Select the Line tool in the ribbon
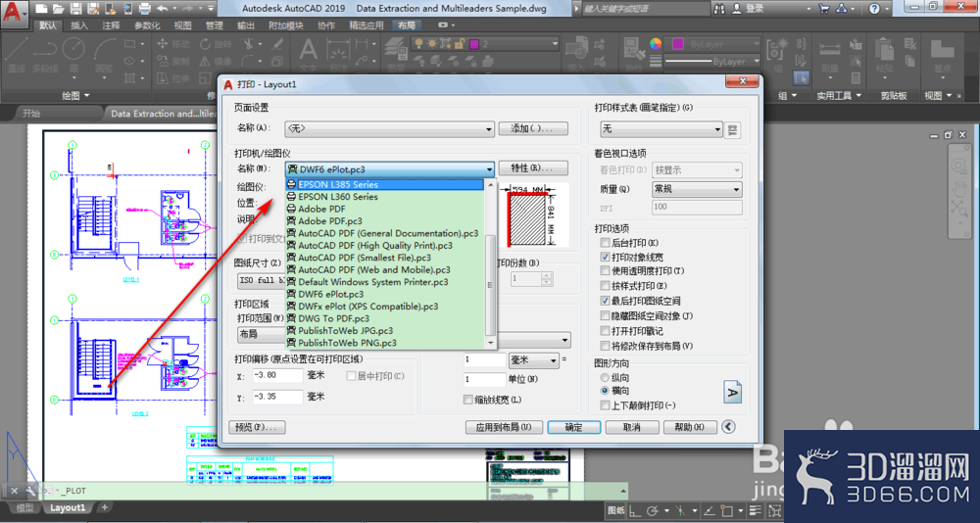The width and height of the screenshot is (980, 523). 16,55
